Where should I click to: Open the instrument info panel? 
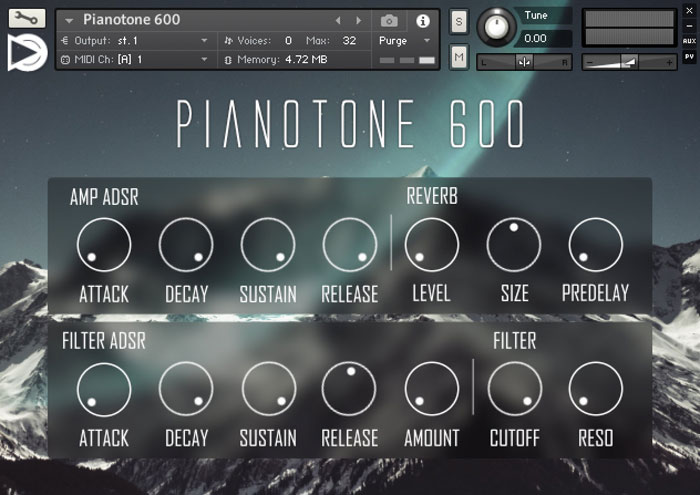(423, 21)
